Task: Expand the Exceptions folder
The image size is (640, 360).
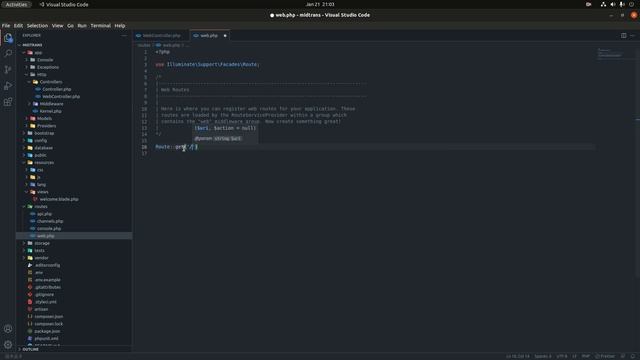Action: [x=48, y=67]
